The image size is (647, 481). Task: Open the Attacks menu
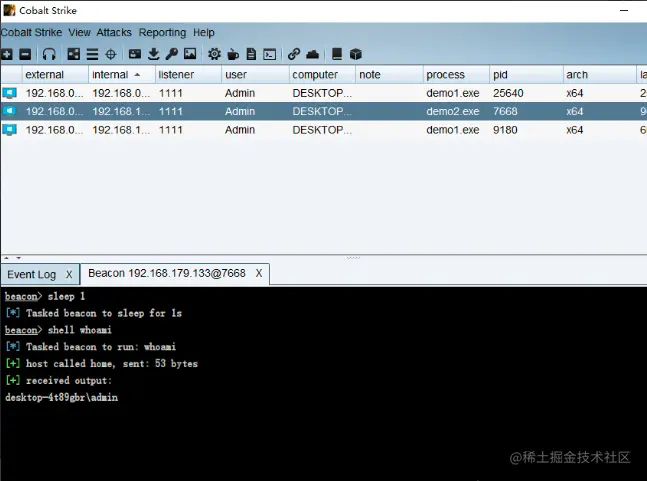114,33
